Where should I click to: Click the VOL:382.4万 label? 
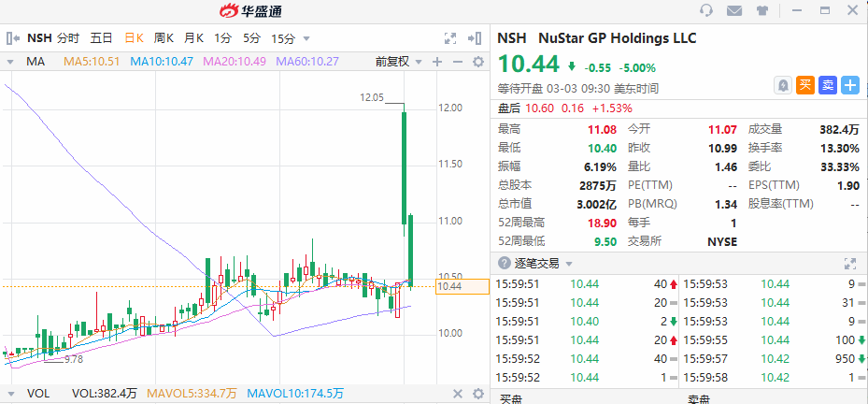pyautogui.click(x=105, y=394)
